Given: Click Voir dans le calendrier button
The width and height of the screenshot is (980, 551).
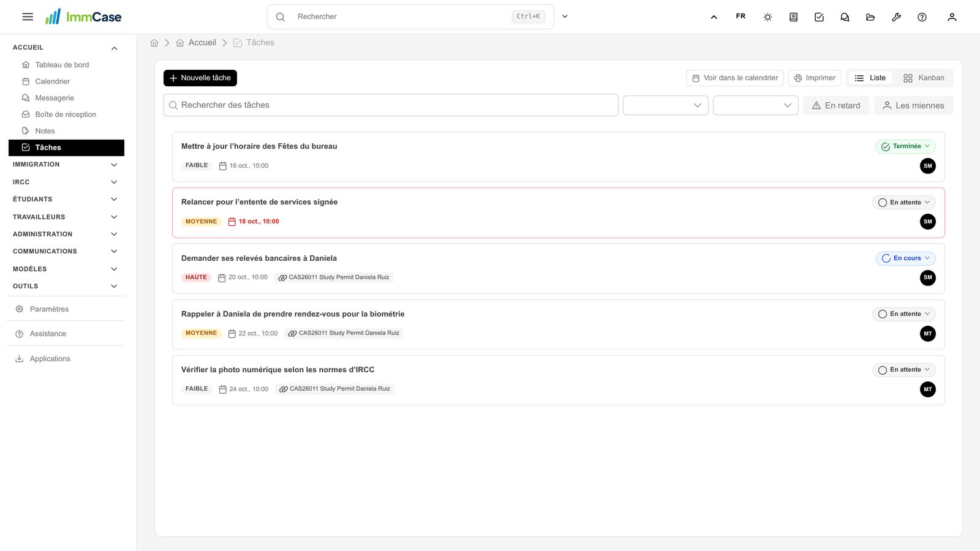Looking at the screenshot, I should (735, 78).
